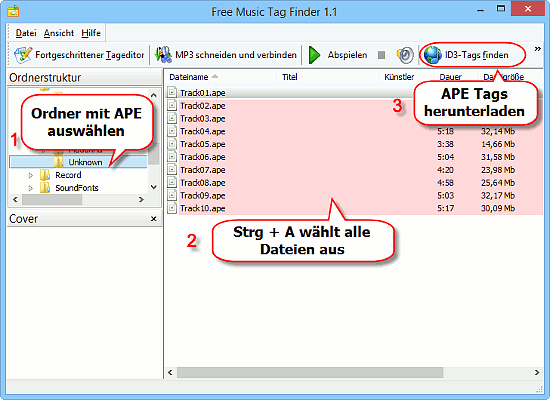Click the 5:18 duration of Track04.ape
The height and width of the screenshot is (400, 550).
(x=445, y=131)
